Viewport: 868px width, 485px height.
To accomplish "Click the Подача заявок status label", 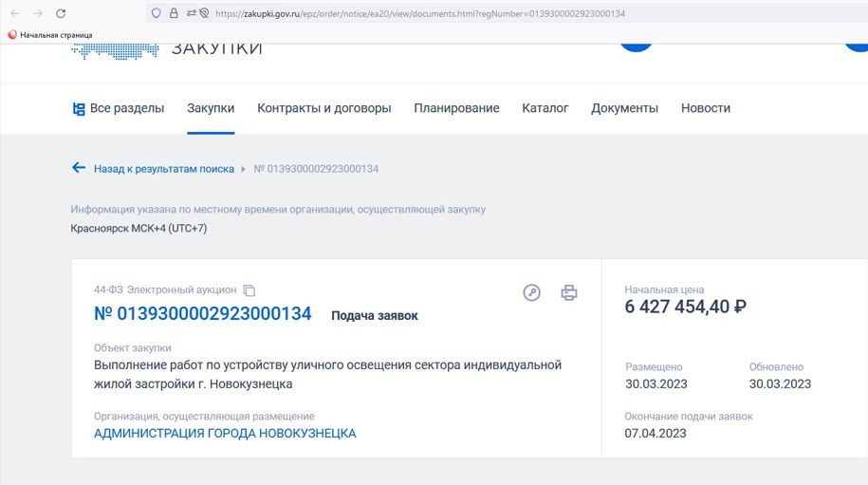I will point(374,315).
